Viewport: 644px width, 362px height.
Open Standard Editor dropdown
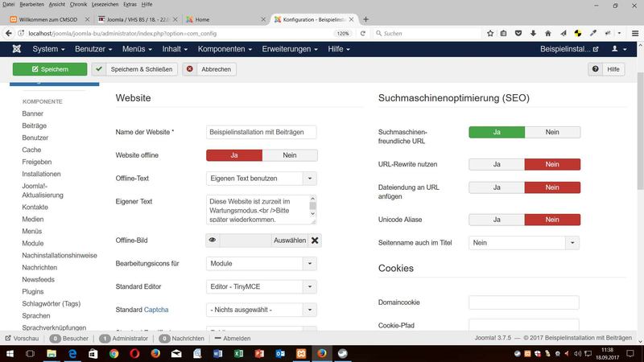[261, 286]
